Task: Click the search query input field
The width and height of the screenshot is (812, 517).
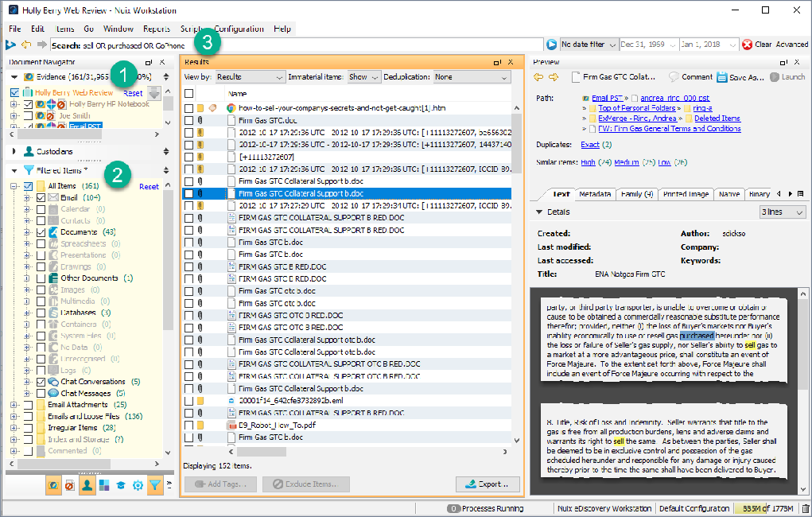Action: 318,45
